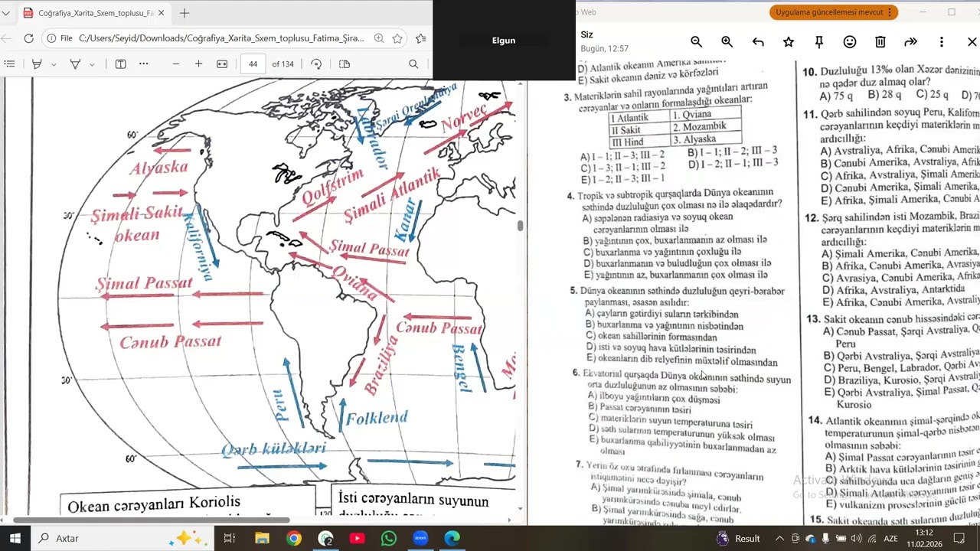The height and width of the screenshot is (551, 980).
Task: Rotate the PDF page
Action: (316, 64)
